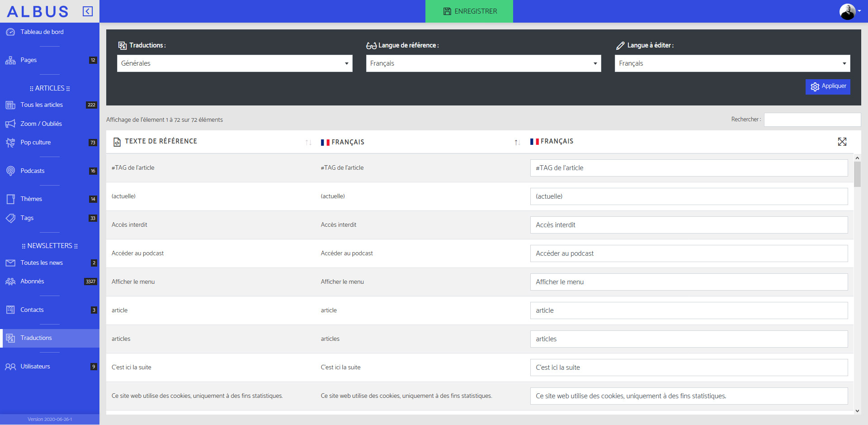This screenshot has height=425, width=868.
Task: Click the Toutes les news envelope icon
Action: 10,263
